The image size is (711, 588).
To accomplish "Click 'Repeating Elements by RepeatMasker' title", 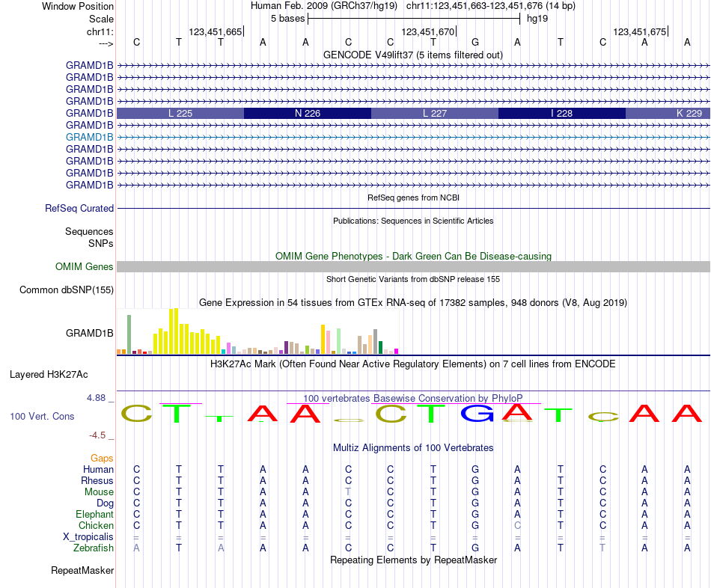I will pos(413,560).
